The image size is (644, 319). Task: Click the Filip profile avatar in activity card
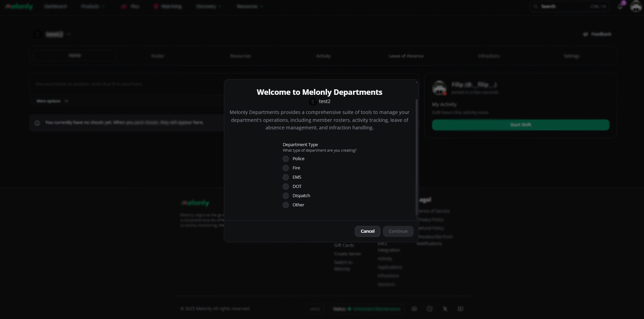coord(440,88)
